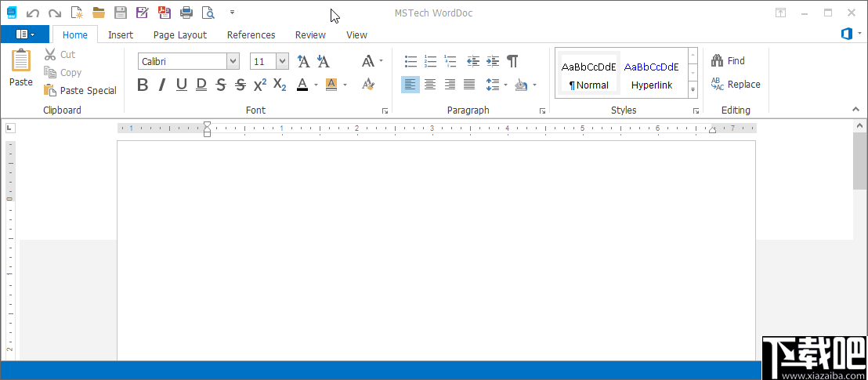Insert a bulleted list
Viewport: 868px width, 380px height.
click(410, 61)
